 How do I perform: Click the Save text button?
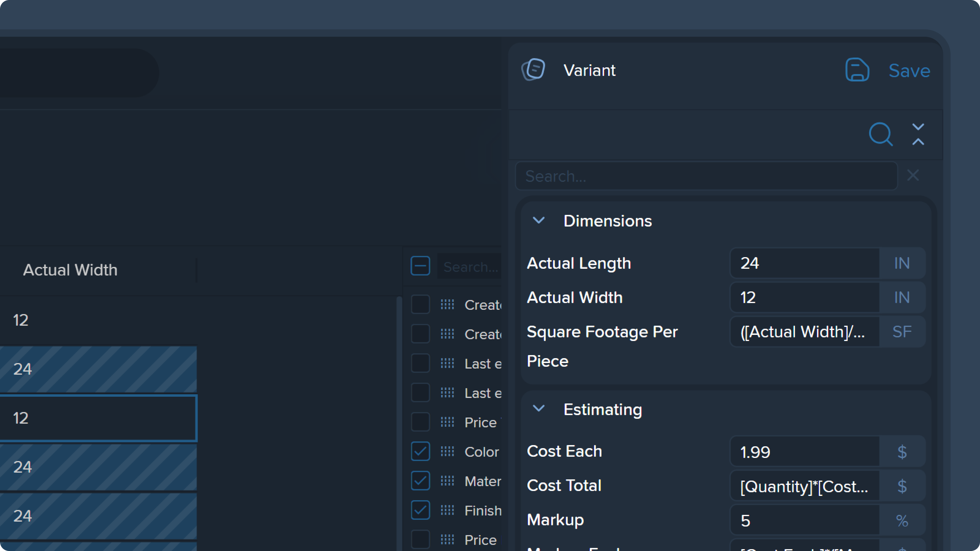(x=909, y=71)
